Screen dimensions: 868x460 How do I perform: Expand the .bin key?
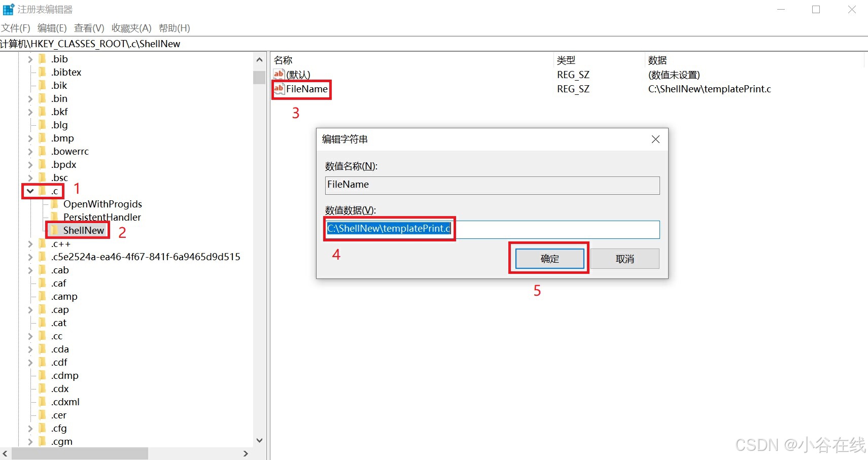pos(30,99)
